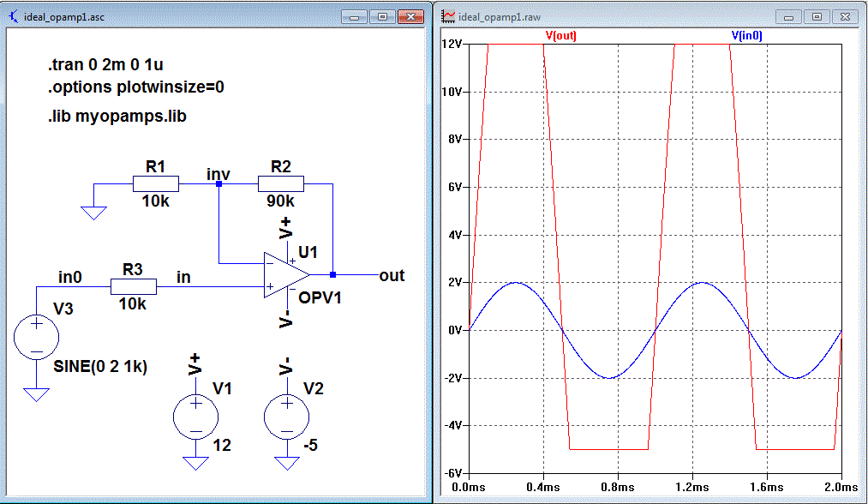The image size is (868, 504).
Task: Click the ground symbol below source V3
Action: tap(37, 394)
